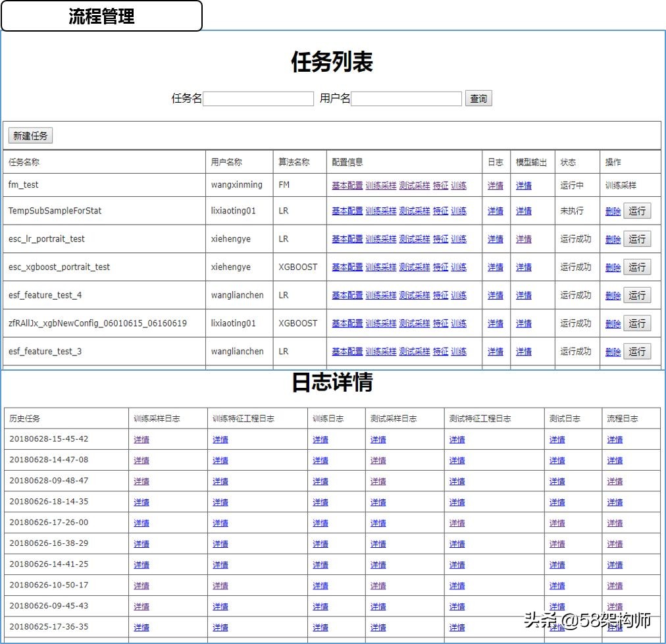The height and width of the screenshot is (644, 666).
Task: Delete the zfRAllJx_xgbNewConfig task
Action: [x=612, y=323]
